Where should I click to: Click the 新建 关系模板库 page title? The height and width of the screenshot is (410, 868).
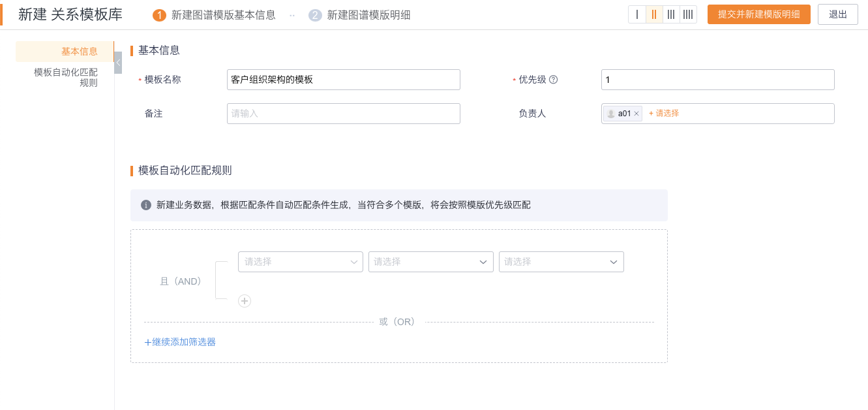click(x=70, y=14)
